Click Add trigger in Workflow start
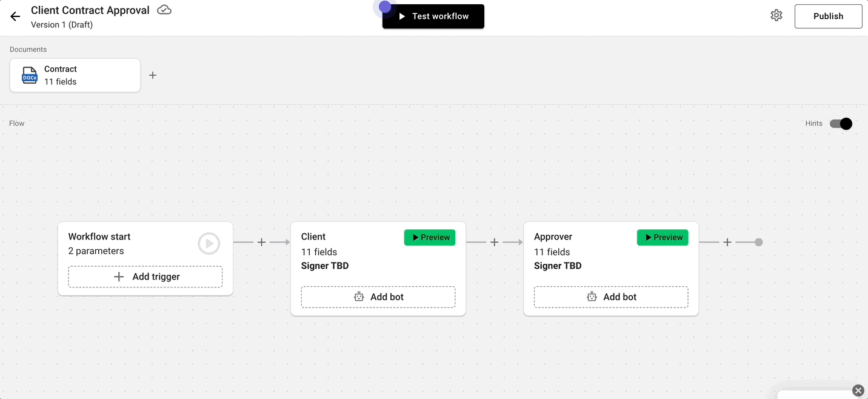 coord(145,277)
